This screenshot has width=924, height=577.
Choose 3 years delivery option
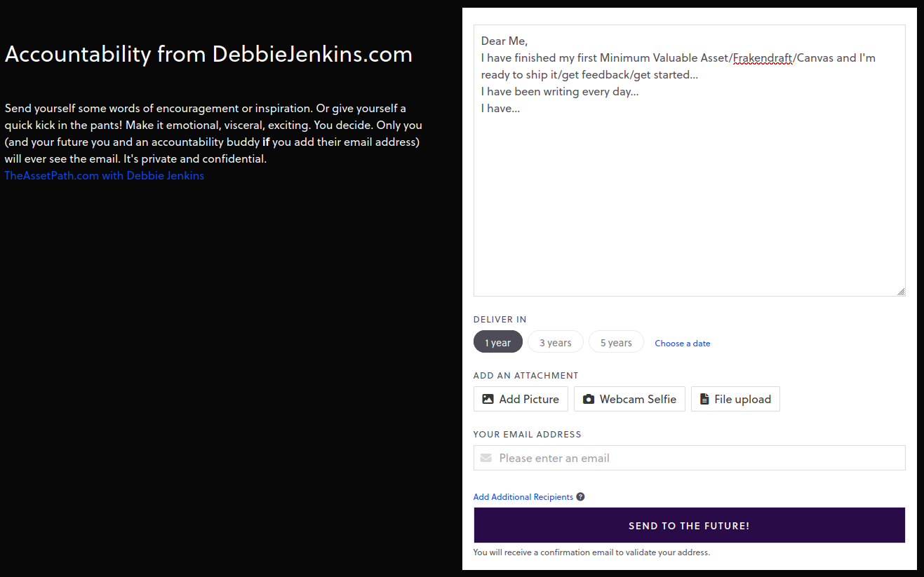tap(555, 342)
